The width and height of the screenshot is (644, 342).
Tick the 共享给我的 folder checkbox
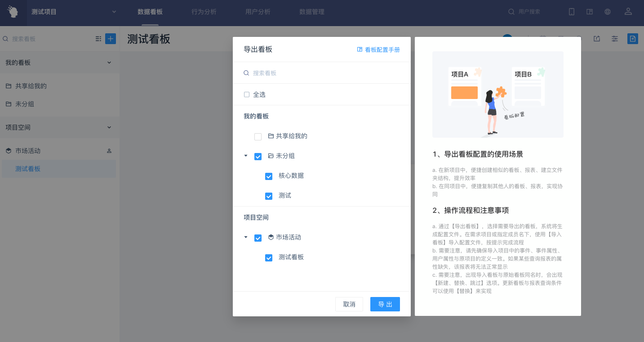click(258, 136)
